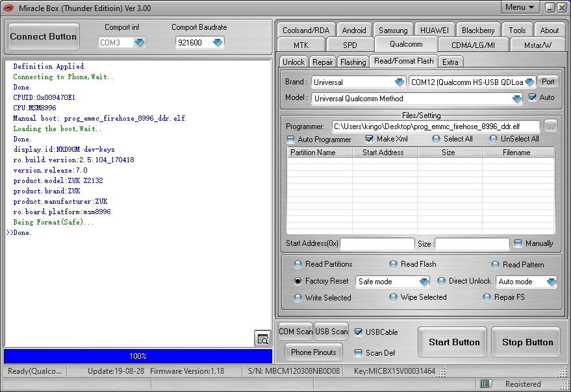Switch to the MTK tab
This screenshot has height=392, width=571.
(301, 45)
